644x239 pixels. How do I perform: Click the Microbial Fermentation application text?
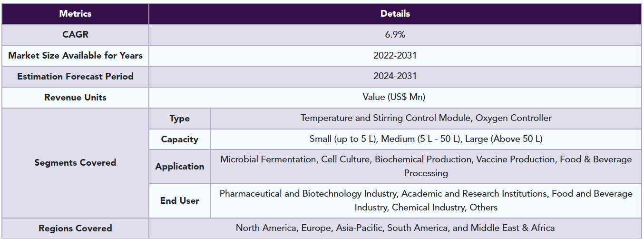[268, 159]
